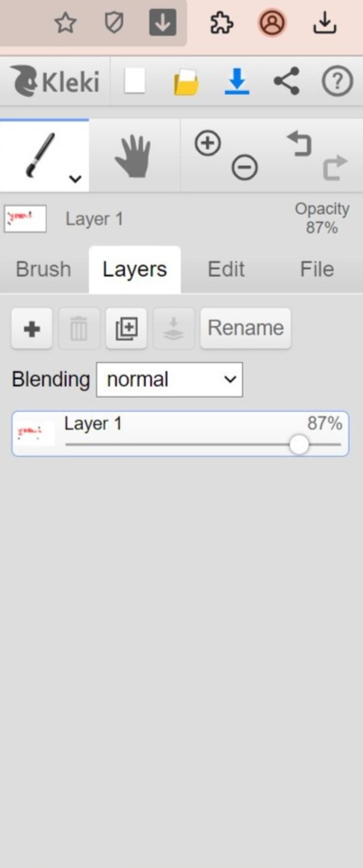Open an image file via folder icon

click(x=186, y=82)
